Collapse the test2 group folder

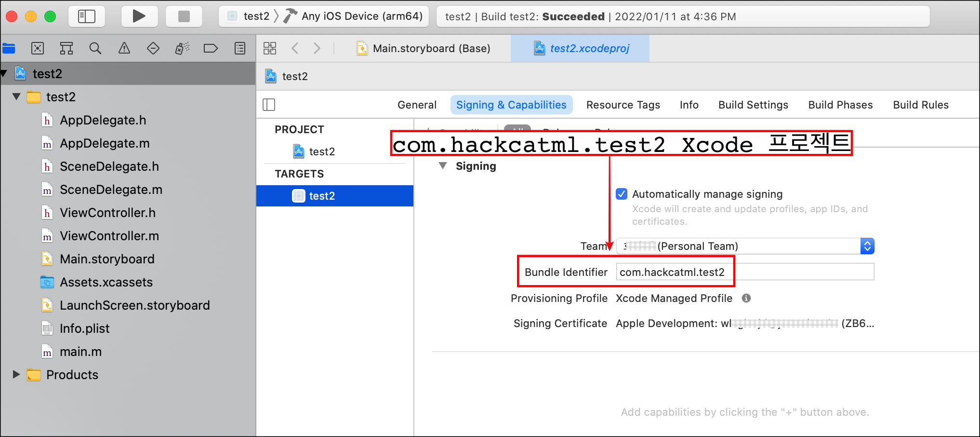[16, 97]
